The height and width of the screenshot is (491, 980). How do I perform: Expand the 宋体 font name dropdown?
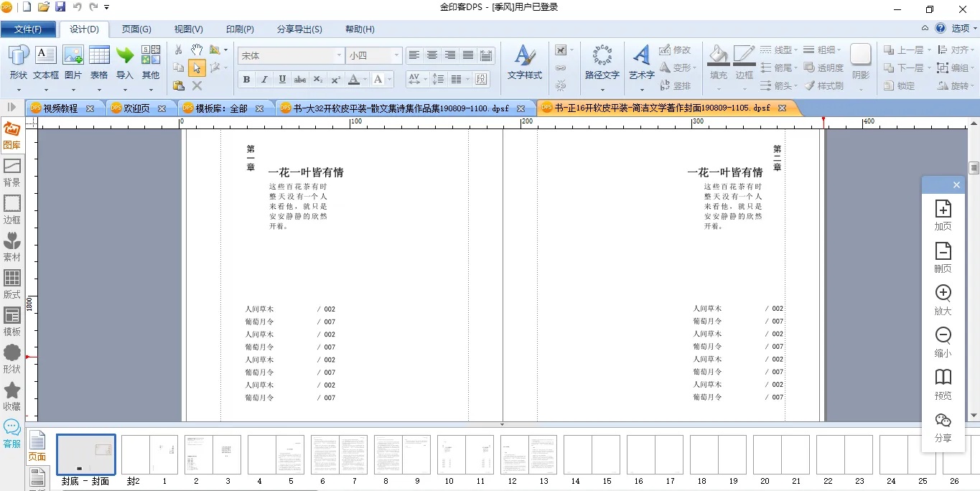tap(339, 56)
